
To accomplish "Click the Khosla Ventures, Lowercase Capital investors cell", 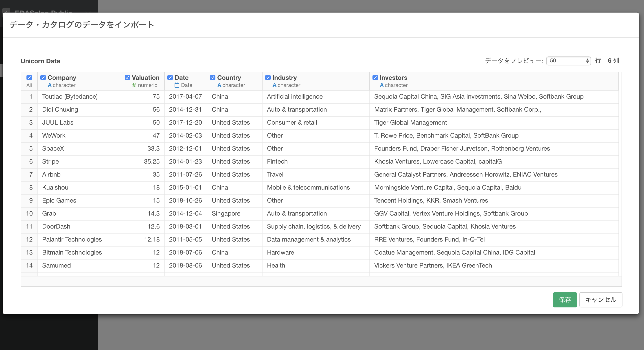I will point(494,162).
